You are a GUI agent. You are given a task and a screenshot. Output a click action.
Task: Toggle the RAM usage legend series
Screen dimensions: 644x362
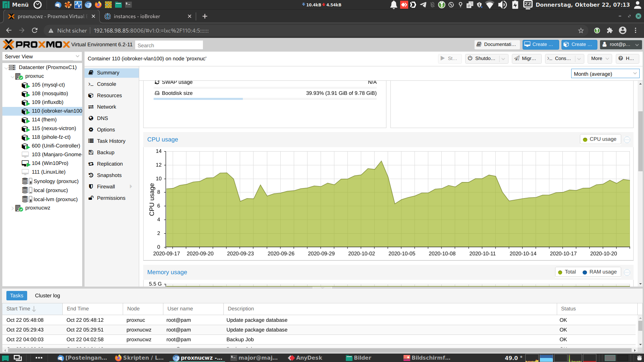pyautogui.click(x=600, y=272)
